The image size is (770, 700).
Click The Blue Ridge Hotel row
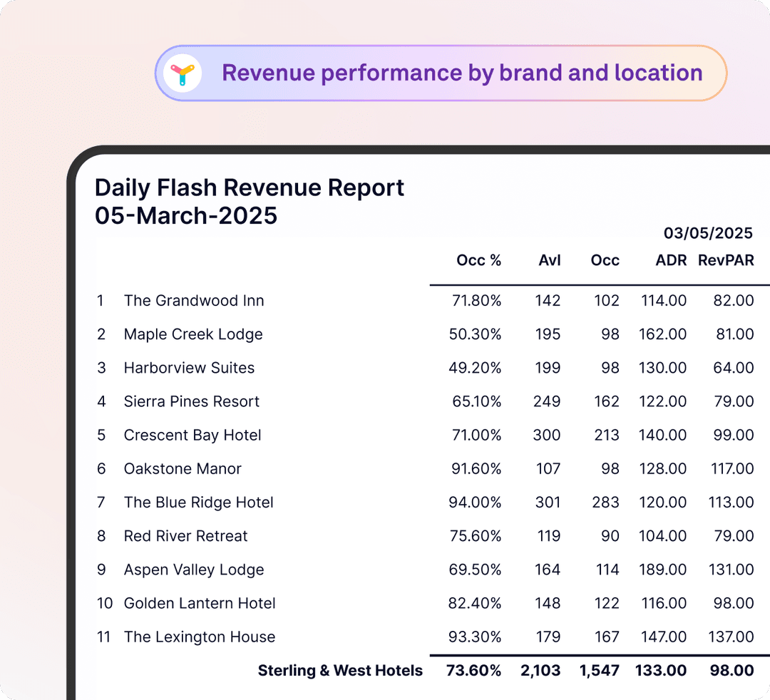coord(425,502)
